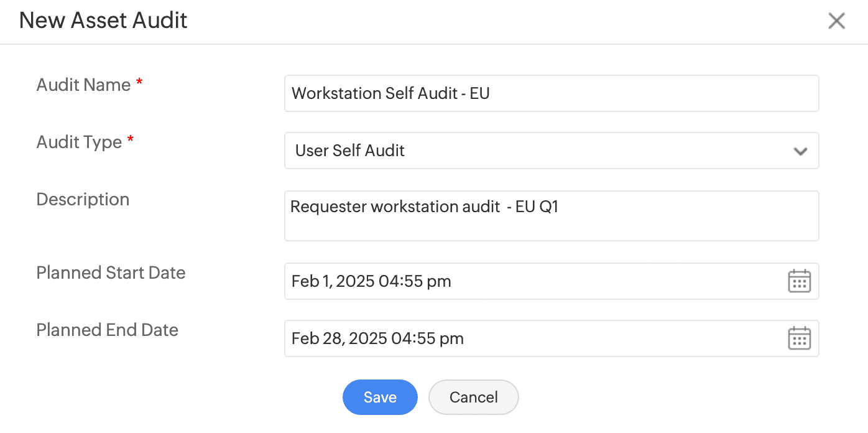Click the 'Audit Type' field label
The width and height of the screenshot is (868, 433).
tap(79, 142)
